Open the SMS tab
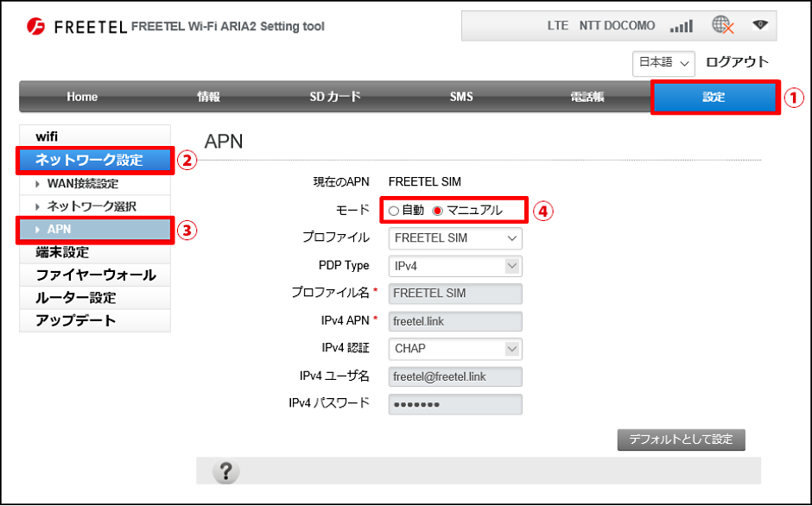 (x=461, y=97)
